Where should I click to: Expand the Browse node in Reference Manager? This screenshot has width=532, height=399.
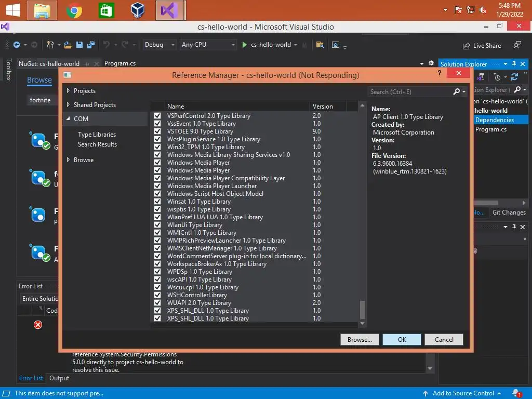point(68,159)
